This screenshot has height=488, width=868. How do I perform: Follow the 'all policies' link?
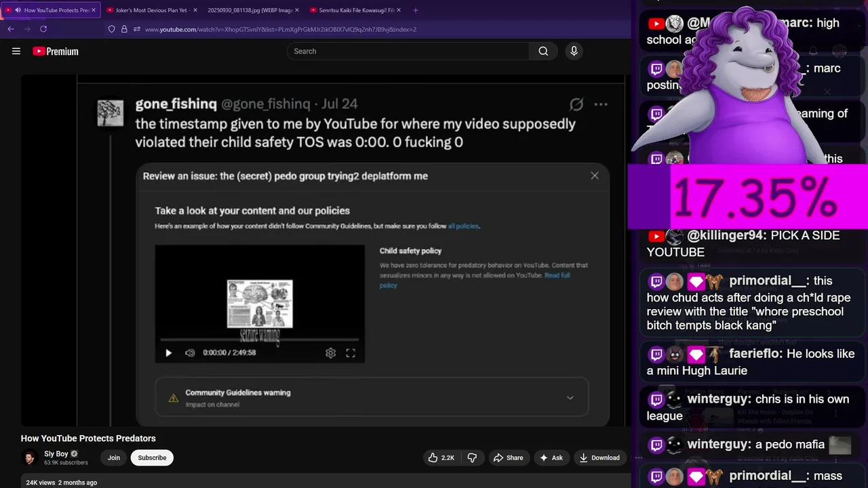[462, 226]
